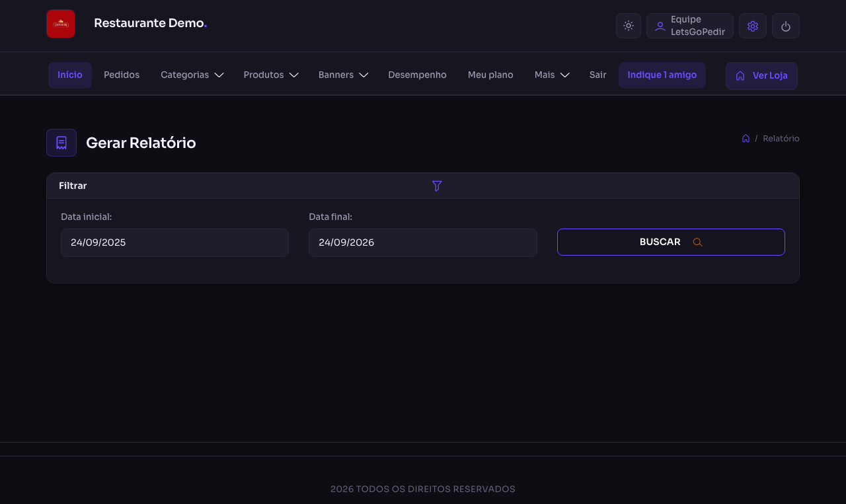Open the Equipe LetsGoPedir user profile
Screen dimensions: 846x504
pyautogui.click(x=690, y=26)
